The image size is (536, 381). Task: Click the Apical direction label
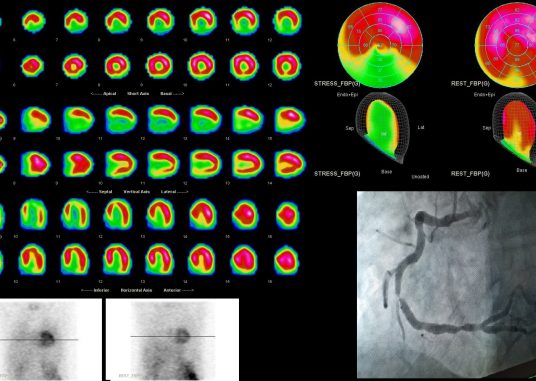click(x=104, y=94)
